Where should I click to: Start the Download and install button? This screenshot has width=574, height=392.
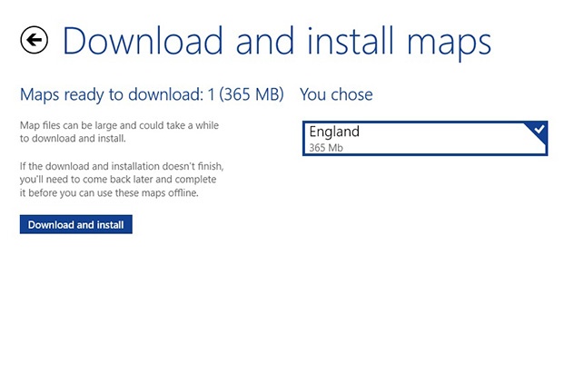pyautogui.click(x=76, y=224)
